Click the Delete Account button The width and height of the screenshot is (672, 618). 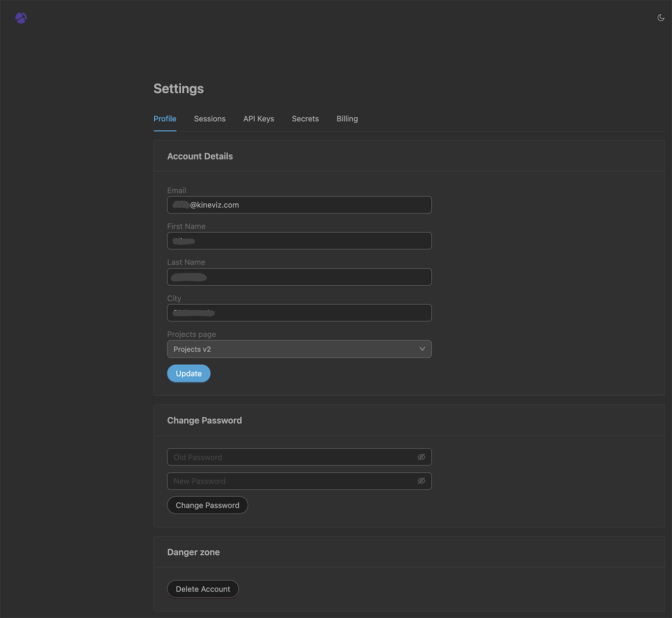click(203, 589)
